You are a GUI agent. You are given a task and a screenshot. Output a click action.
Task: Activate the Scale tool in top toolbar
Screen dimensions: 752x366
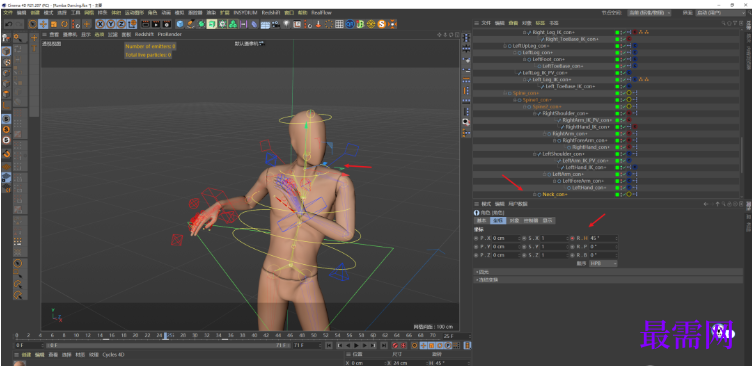coord(54,24)
